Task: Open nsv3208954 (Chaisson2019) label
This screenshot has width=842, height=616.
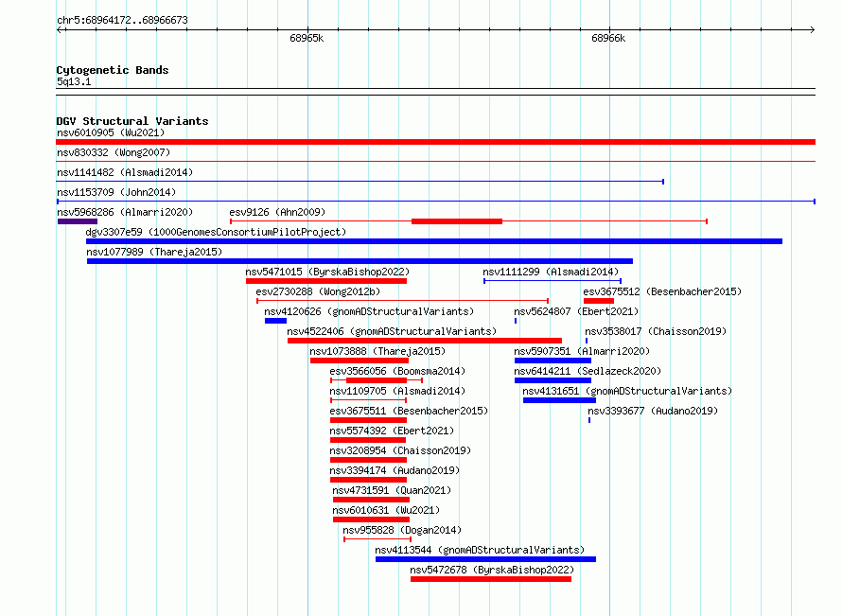Action: 400,450
